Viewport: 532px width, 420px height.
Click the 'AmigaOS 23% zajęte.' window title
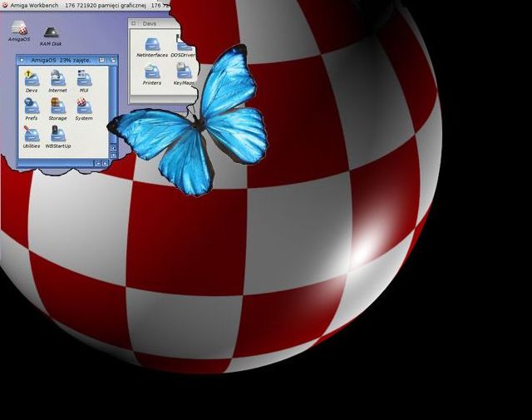click(x=61, y=60)
